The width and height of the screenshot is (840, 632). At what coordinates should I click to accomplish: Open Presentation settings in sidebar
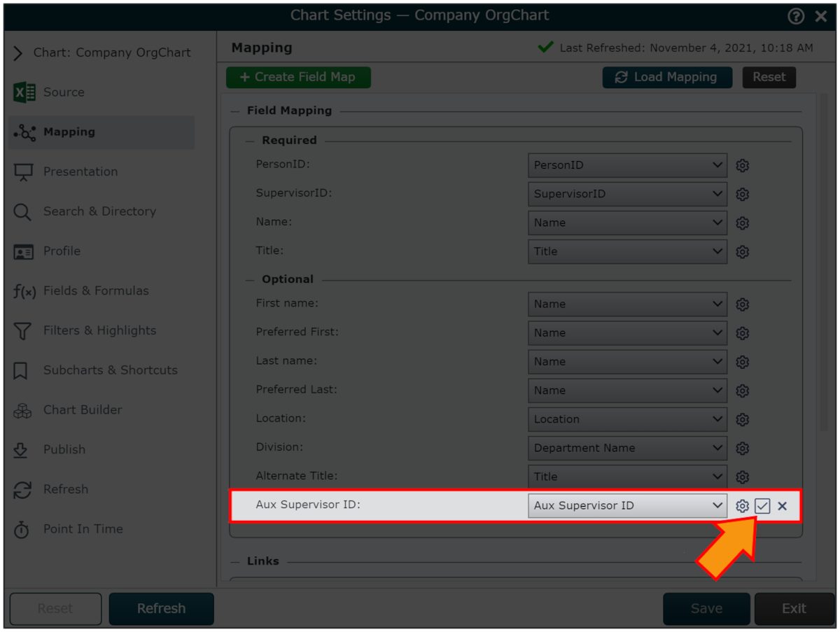(80, 171)
